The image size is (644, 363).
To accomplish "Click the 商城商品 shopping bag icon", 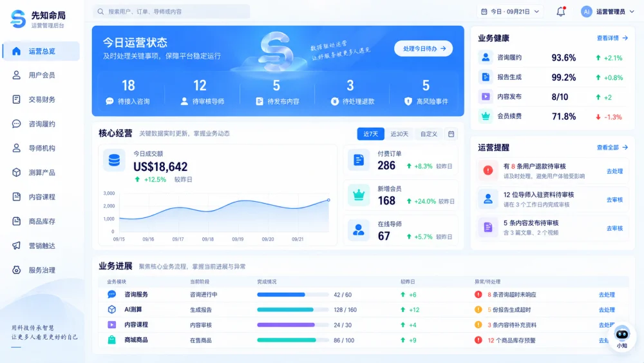I will click(111, 340).
